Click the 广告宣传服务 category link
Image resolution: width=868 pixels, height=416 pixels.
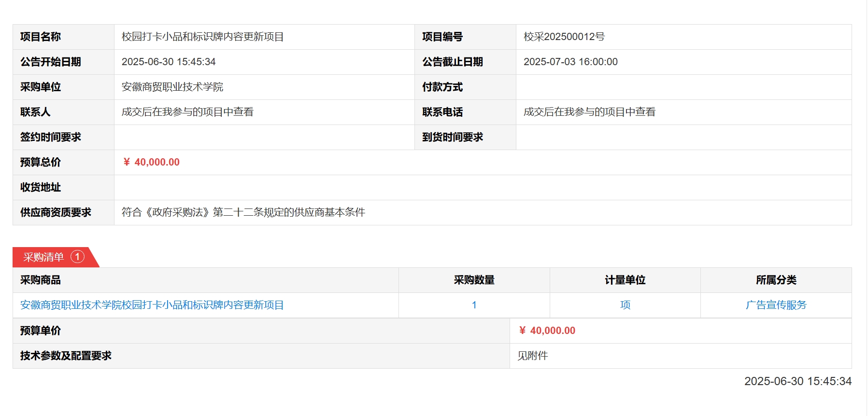point(776,305)
